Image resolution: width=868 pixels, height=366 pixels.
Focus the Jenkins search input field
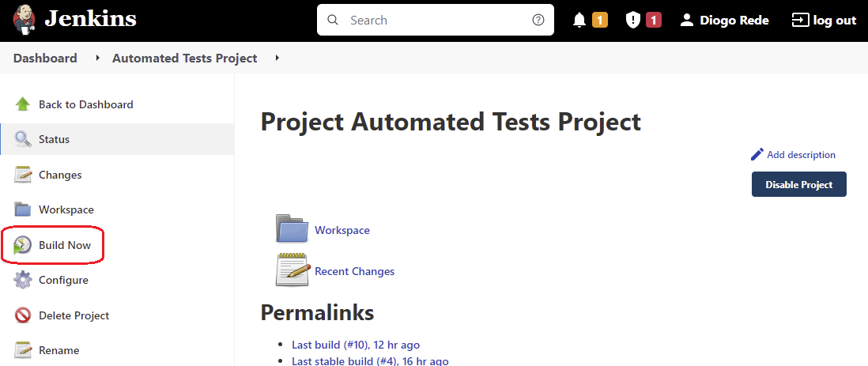435,21
